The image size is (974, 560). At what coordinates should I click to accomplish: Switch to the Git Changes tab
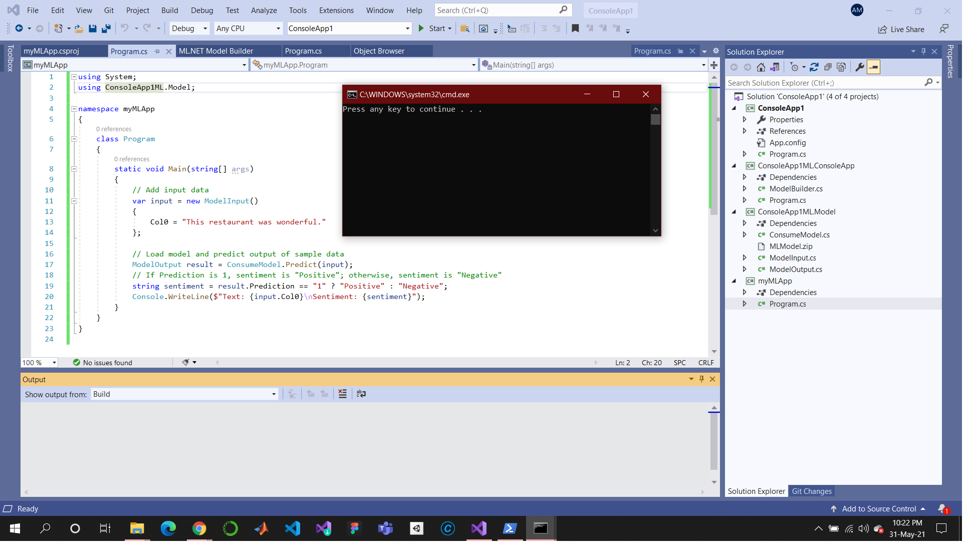pos(812,491)
